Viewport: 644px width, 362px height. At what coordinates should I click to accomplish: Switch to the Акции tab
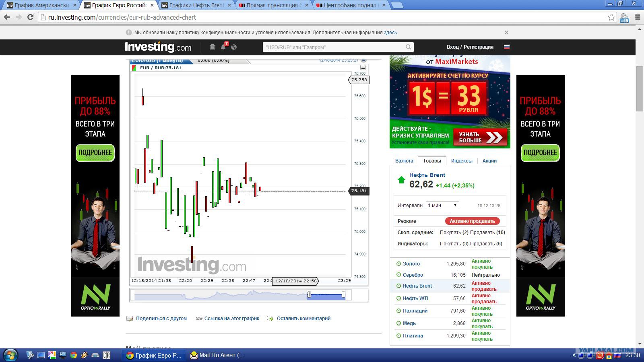[x=489, y=160]
